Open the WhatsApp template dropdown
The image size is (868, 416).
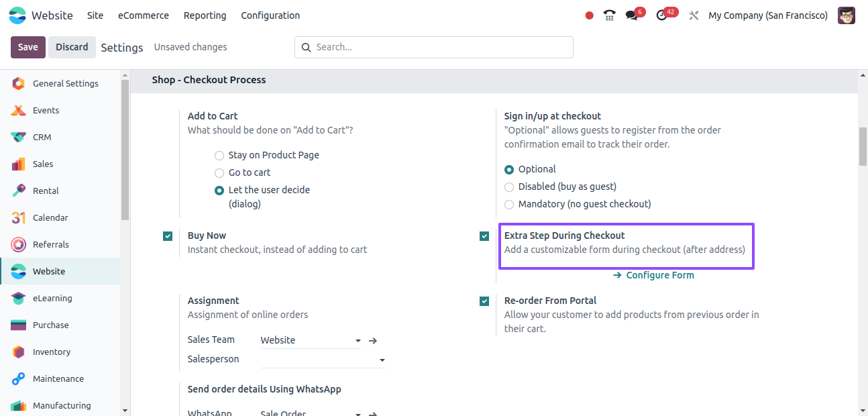(x=311, y=413)
